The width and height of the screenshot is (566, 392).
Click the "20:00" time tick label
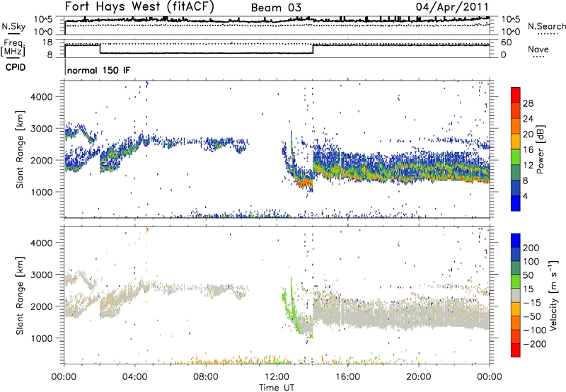(x=418, y=377)
